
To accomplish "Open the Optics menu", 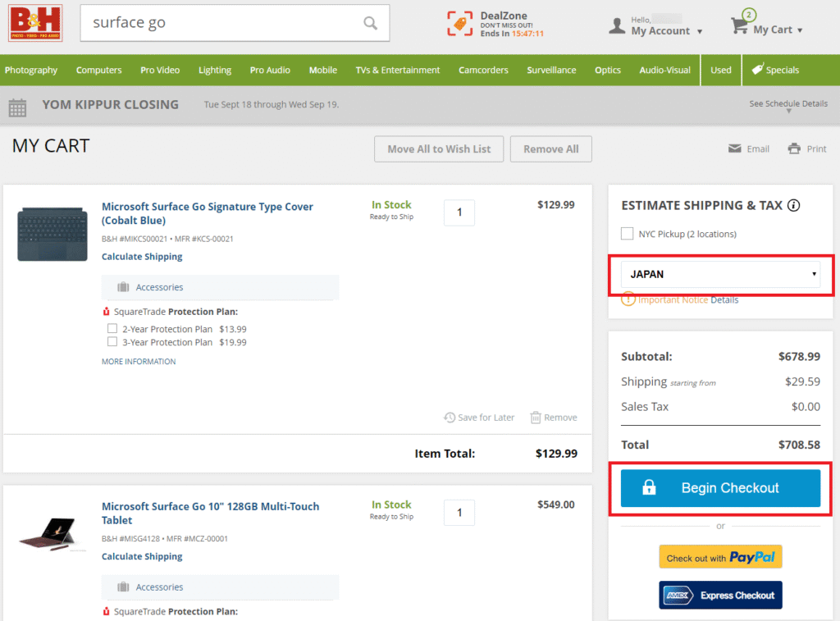I will (608, 70).
